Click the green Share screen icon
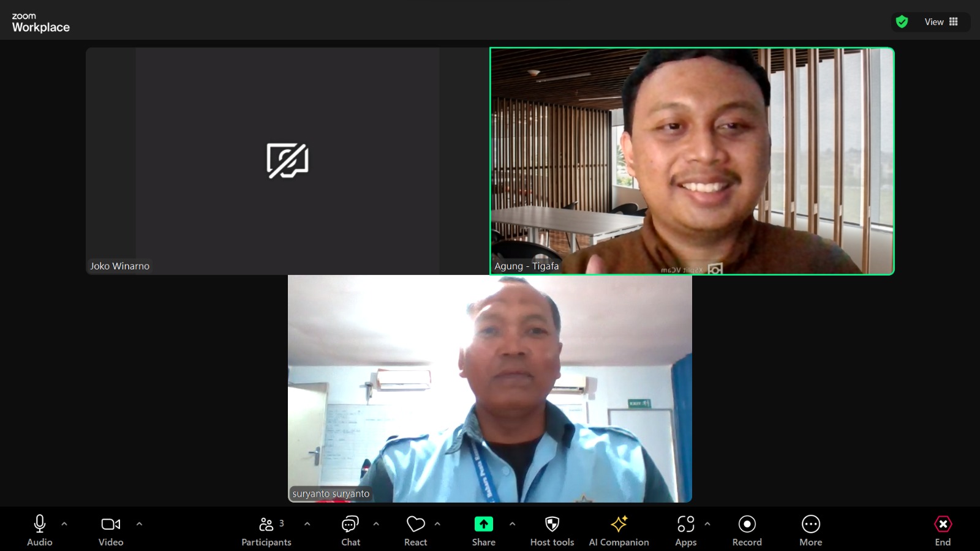Screen dimensions: 980x551 coord(483,524)
